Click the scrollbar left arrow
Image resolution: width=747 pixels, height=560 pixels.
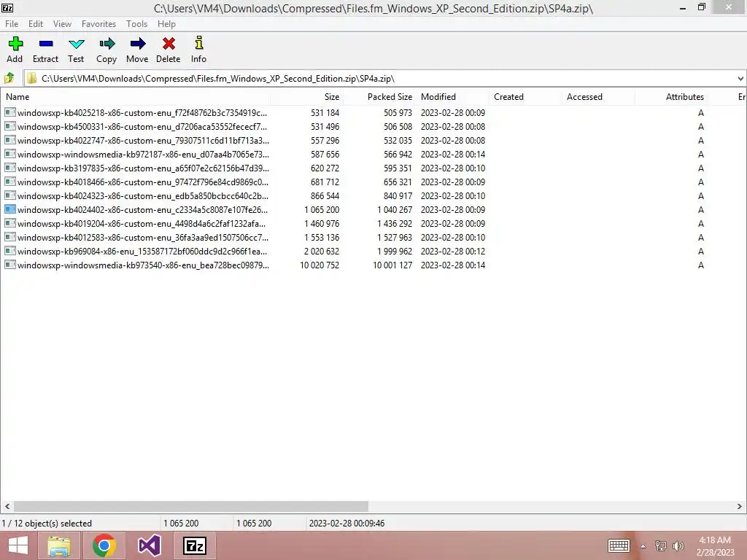[7, 506]
